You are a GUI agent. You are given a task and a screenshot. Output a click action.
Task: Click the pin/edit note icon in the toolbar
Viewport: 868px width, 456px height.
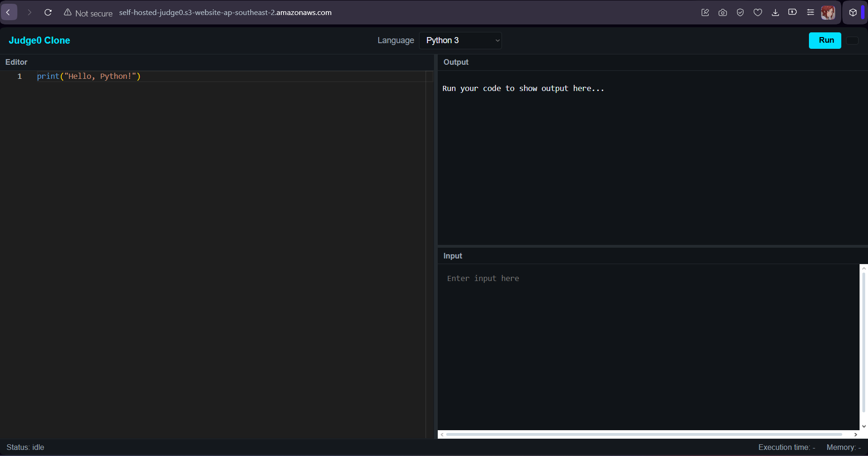[x=705, y=12]
